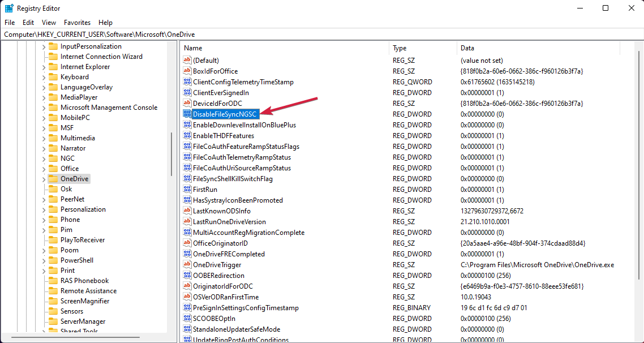The width and height of the screenshot is (644, 343).
Task: Open the View menu
Action: tap(49, 23)
